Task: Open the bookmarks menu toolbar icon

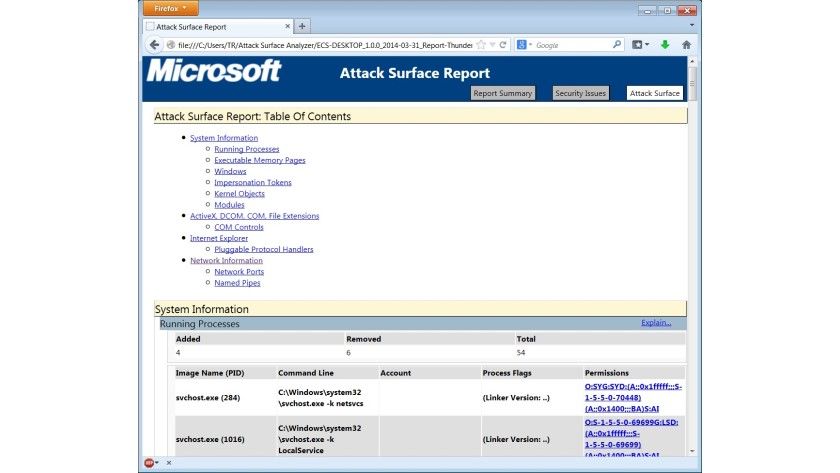Action: click(640, 45)
